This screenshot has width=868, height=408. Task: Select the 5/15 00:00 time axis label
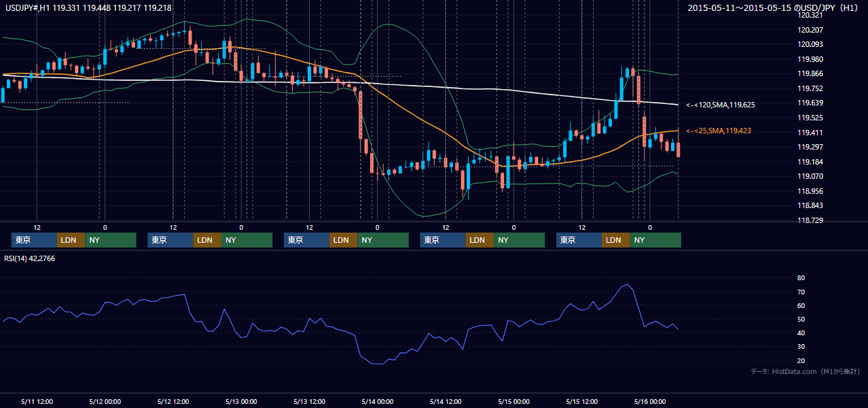(513, 401)
